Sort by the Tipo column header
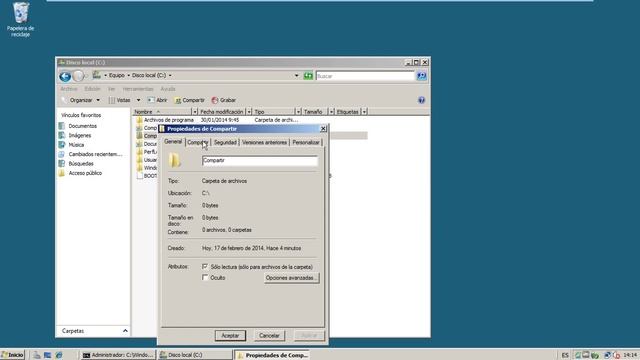The height and width of the screenshot is (360, 640). coord(273,111)
